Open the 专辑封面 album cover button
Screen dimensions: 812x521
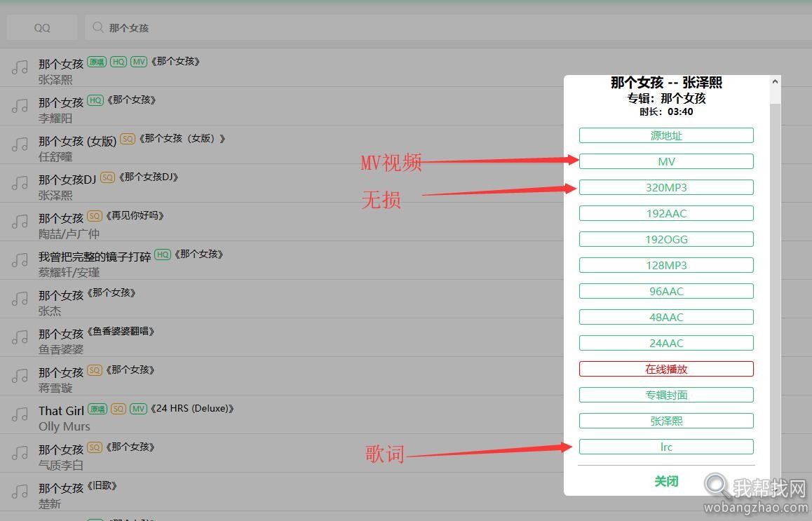tap(666, 395)
